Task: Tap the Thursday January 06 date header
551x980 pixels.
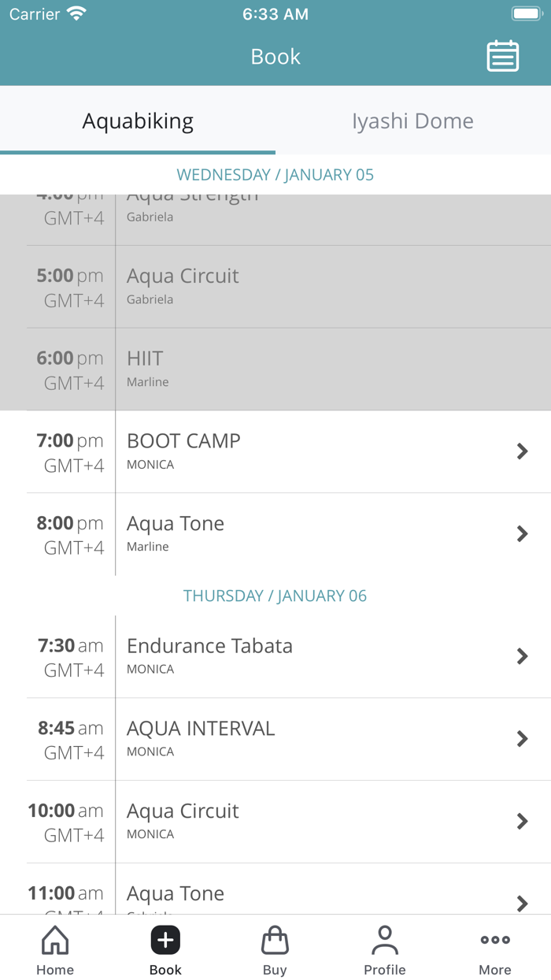Action: point(275,596)
